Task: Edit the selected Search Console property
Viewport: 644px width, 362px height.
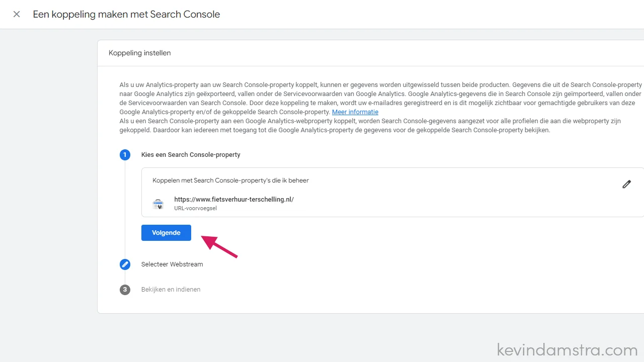Action: coord(626,184)
